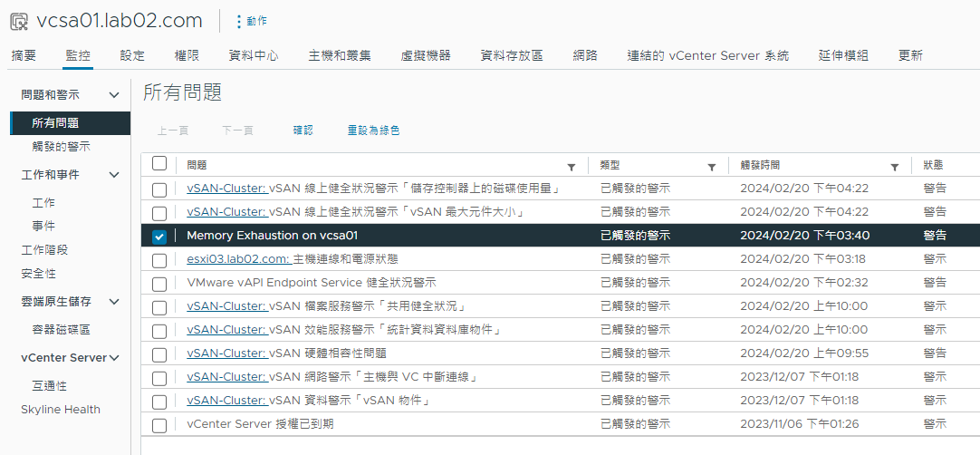
Task: Filter the 觸發時間 column
Action: coord(894,167)
